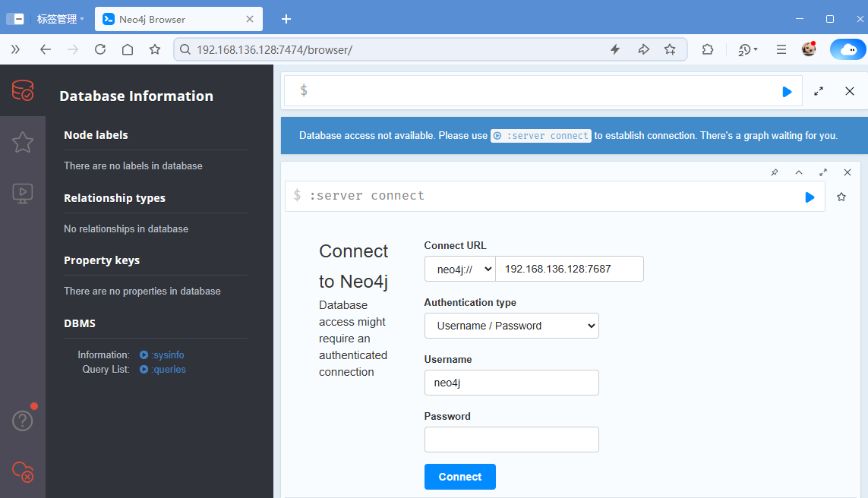Screen dimensions: 868x498
Task: Click the share arrow in address bar
Action: [643, 50]
